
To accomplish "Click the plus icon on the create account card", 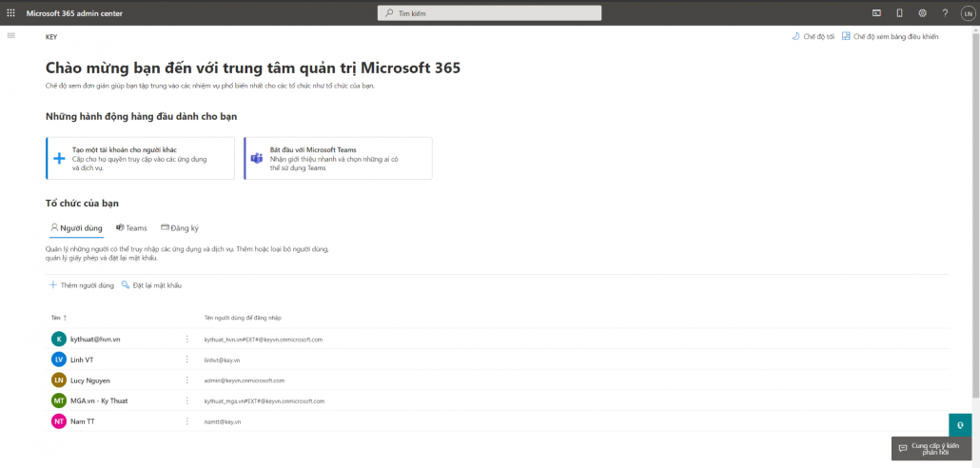I will tap(59, 159).
